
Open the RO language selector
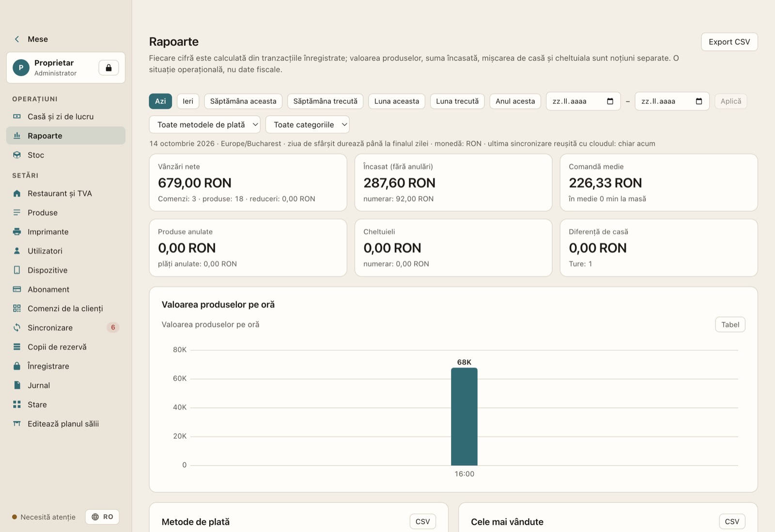click(102, 517)
